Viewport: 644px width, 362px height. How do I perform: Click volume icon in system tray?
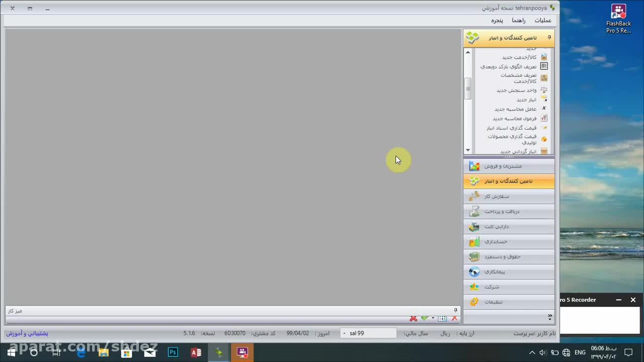543,352
